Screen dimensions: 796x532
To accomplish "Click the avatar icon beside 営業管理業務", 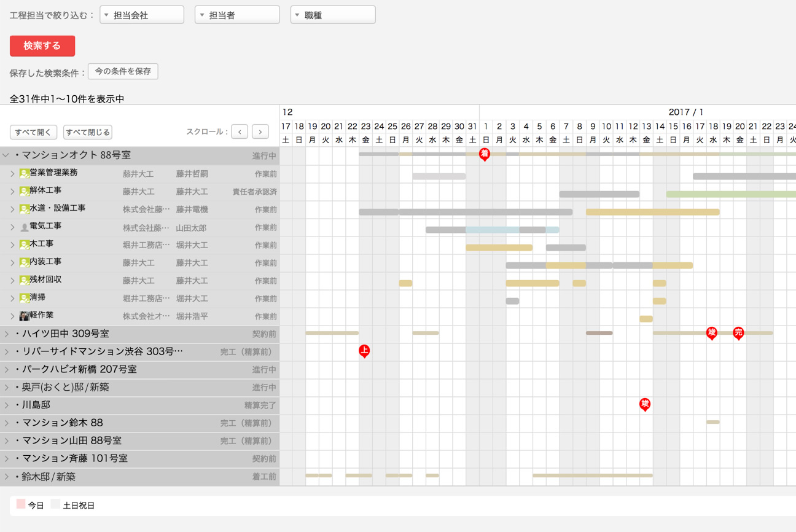I will (24, 174).
